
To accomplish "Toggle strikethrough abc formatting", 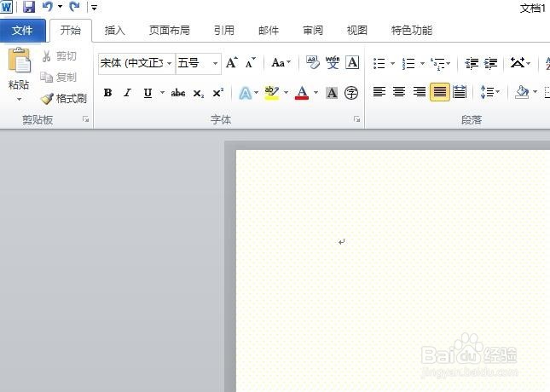I will pyautogui.click(x=178, y=93).
